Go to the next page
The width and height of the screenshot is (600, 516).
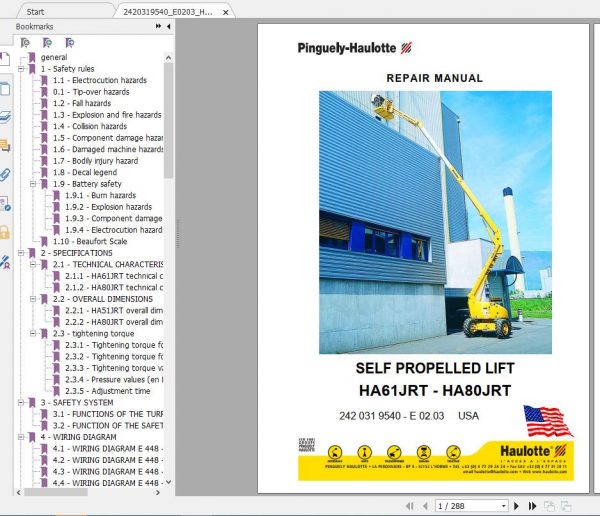tap(516, 506)
